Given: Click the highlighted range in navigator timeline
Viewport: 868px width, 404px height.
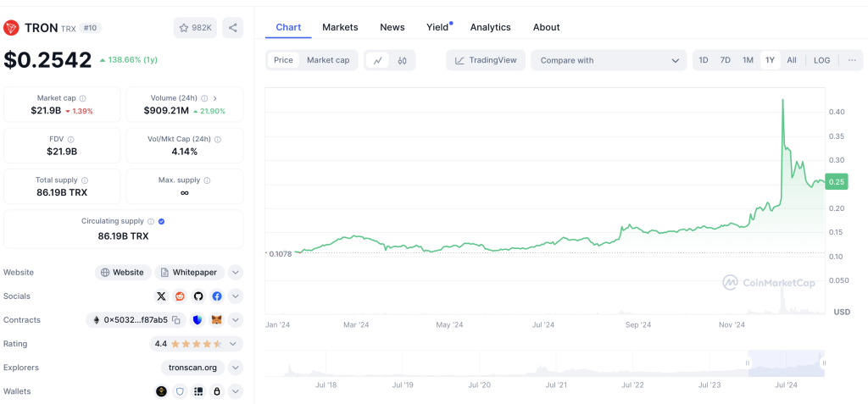Looking at the screenshot, I should click(786, 363).
